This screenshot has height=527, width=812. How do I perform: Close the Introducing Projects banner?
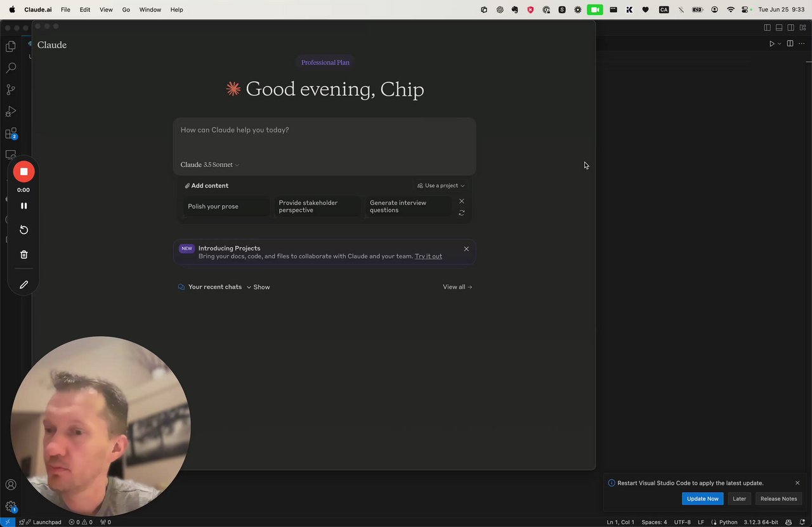pos(466,249)
